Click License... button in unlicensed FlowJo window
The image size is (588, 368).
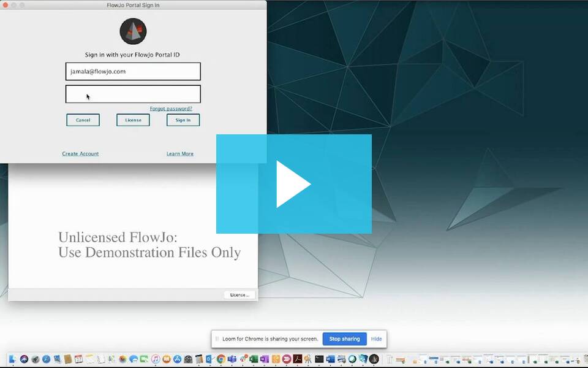click(239, 295)
